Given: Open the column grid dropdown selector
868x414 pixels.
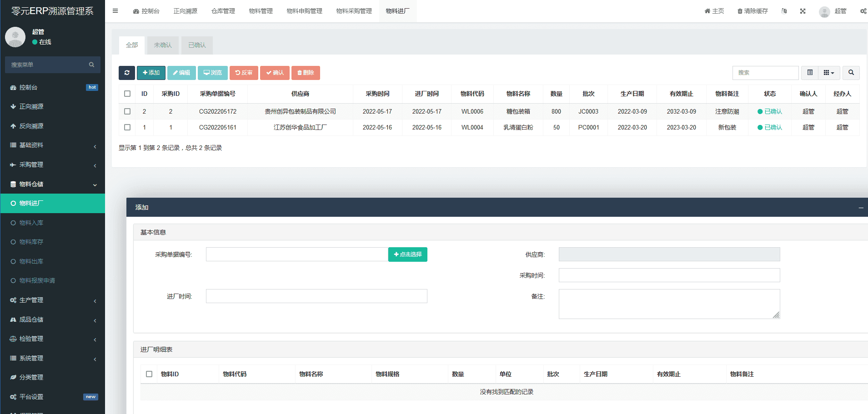Looking at the screenshot, I should pos(828,73).
